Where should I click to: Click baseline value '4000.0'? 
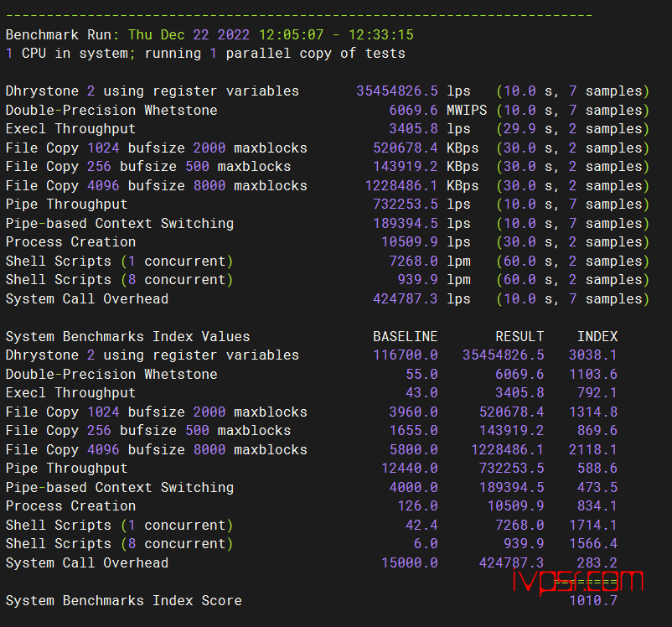click(414, 488)
